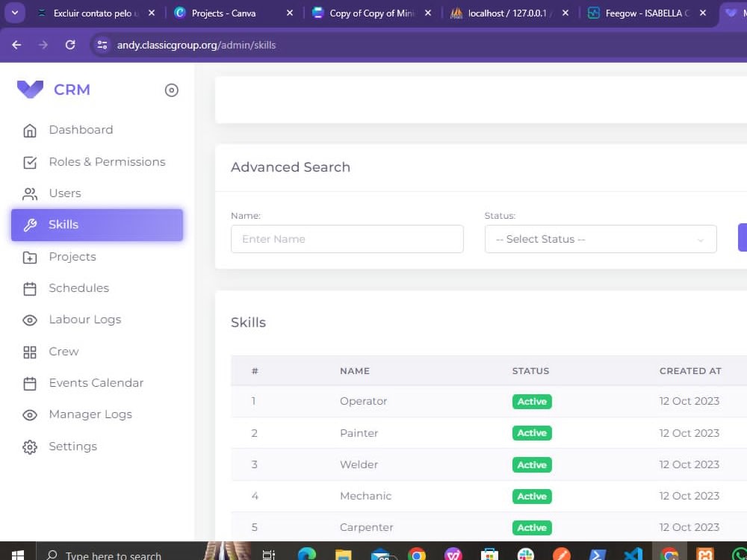Click the Users icon in the sidebar

coord(30,193)
